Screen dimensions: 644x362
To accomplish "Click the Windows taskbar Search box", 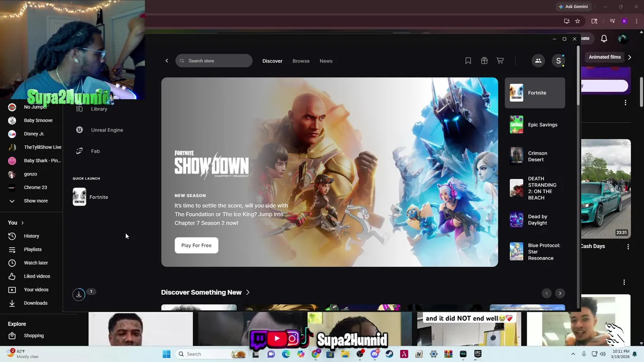I will point(211,354).
